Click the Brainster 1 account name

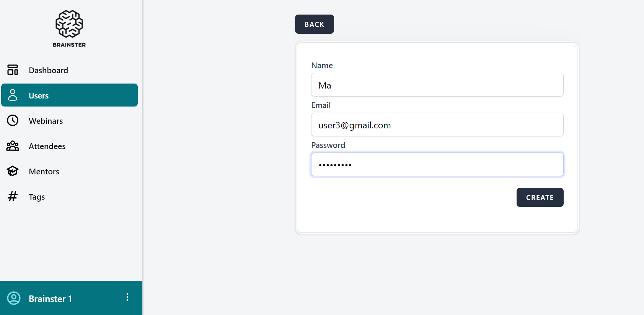click(x=50, y=299)
